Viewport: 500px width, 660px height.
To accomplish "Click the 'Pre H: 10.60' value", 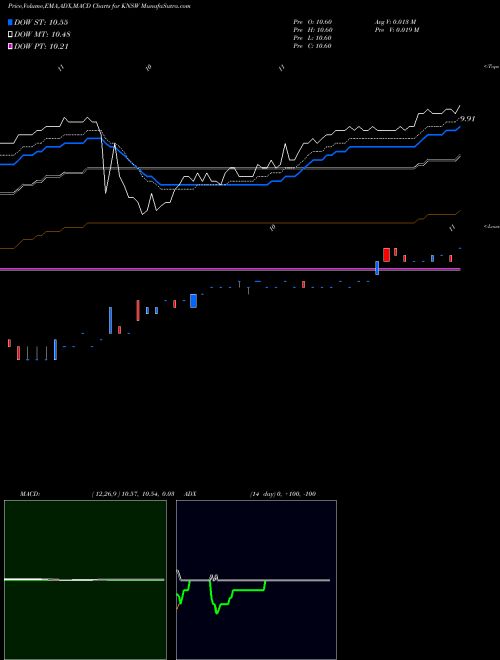I will pos(313,30).
